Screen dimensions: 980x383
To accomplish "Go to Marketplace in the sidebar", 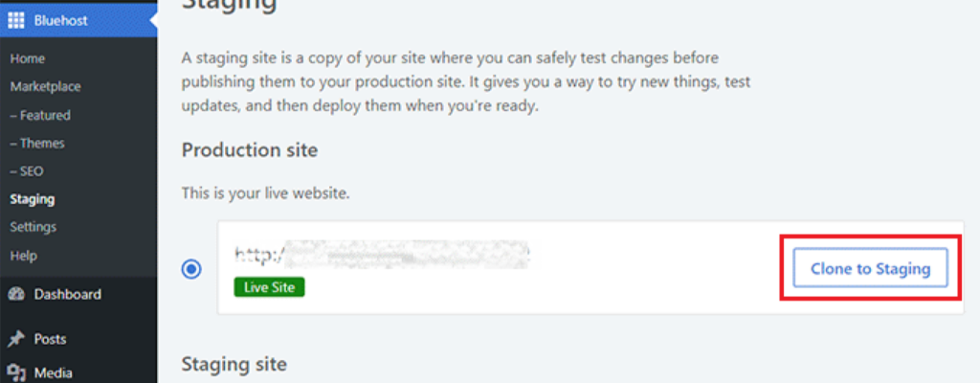I will (45, 87).
